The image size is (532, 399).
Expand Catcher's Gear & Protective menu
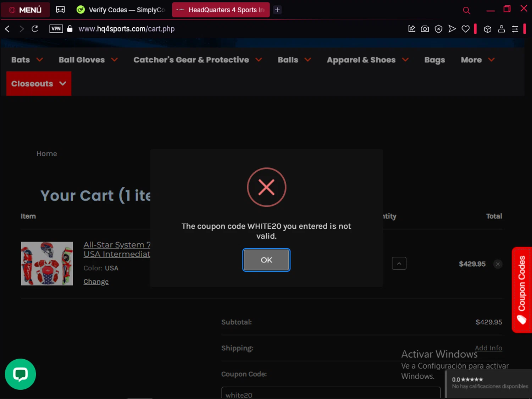point(198,60)
